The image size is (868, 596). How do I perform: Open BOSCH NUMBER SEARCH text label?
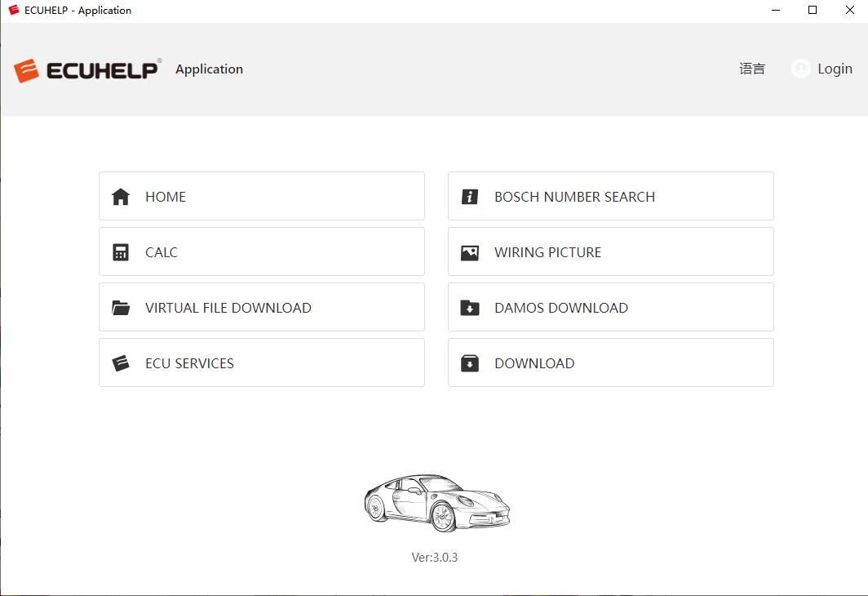pyautogui.click(x=574, y=197)
